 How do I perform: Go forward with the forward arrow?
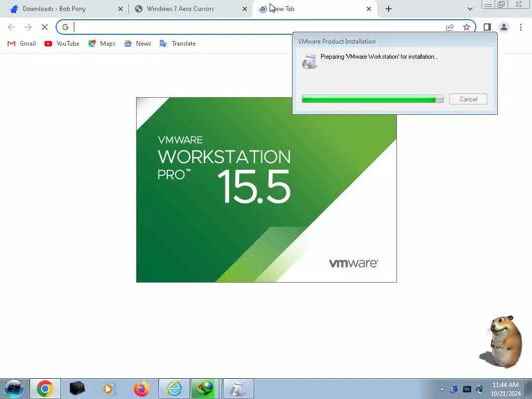point(28,27)
